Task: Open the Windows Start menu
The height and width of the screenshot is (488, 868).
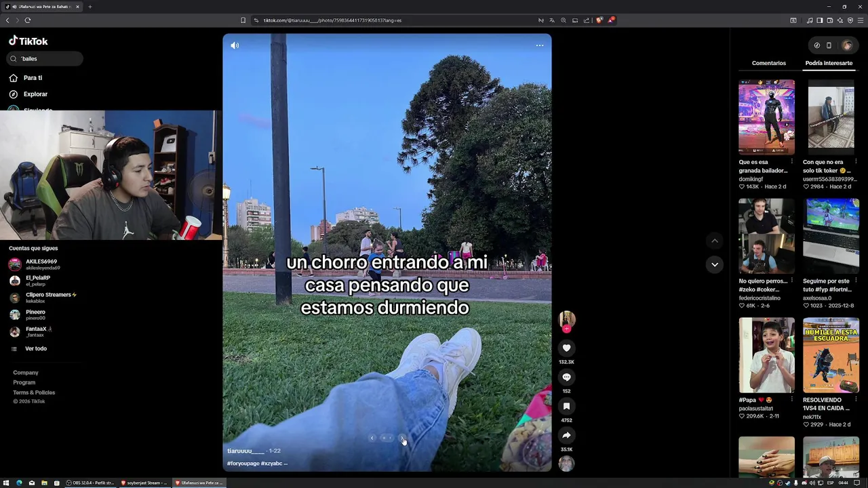Action: [x=6, y=483]
